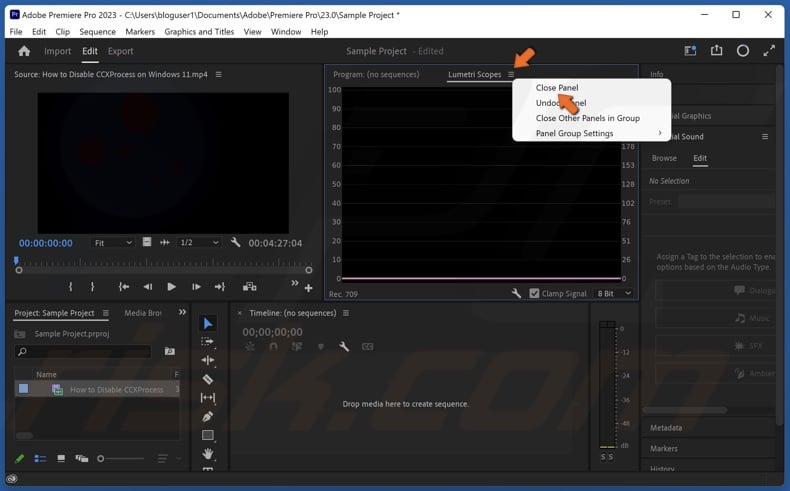Click the Quick Export share icon
Viewport: 790px width, 491px height.
tap(716, 50)
